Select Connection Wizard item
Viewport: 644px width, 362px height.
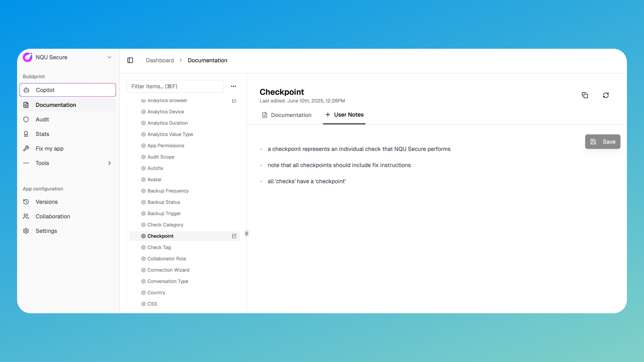pyautogui.click(x=185, y=270)
